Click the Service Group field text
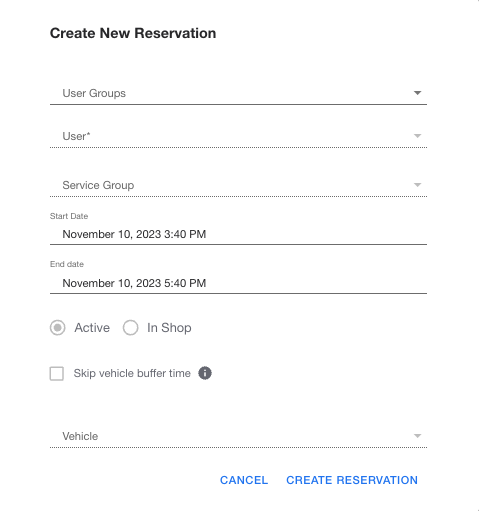The height and width of the screenshot is (511, 479). tap(98, 185)
